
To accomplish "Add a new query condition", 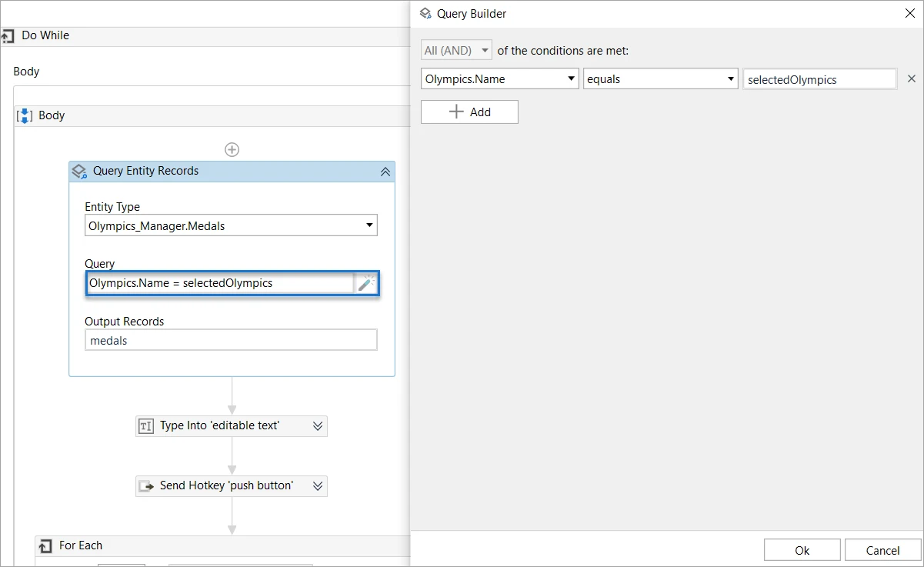I will (469, 112).
